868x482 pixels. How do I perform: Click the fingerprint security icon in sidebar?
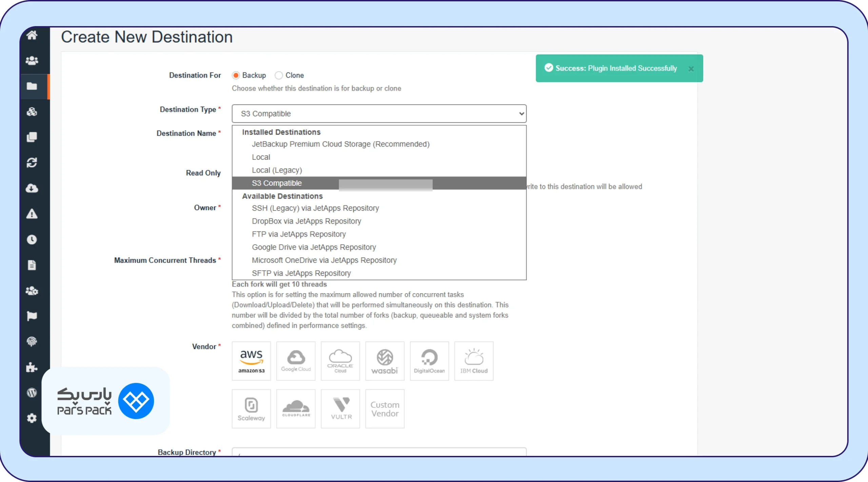[32, 342]
